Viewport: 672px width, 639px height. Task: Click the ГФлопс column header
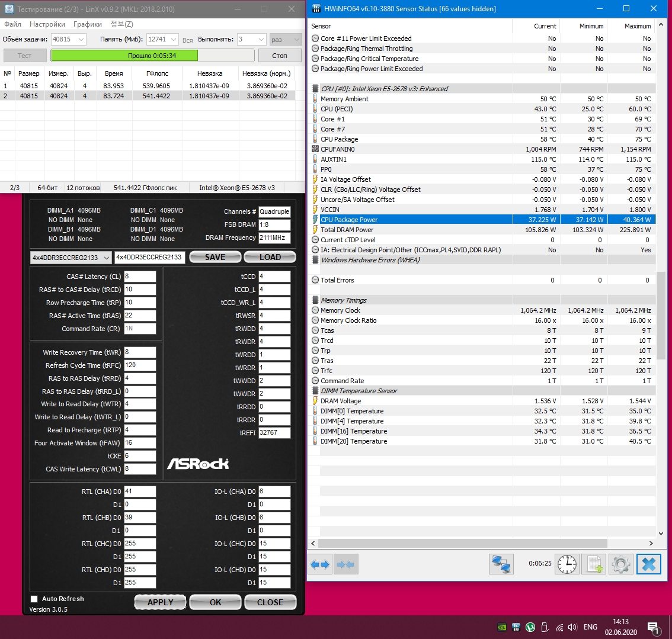tap(157, 73)
